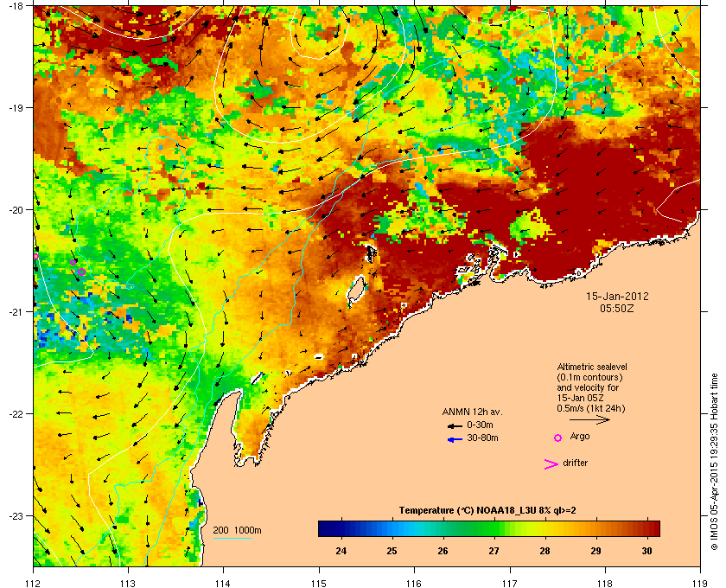Click the black 0-30m legend arrow
The height and width of the screenshot is (588, 726).
(455, 425)
